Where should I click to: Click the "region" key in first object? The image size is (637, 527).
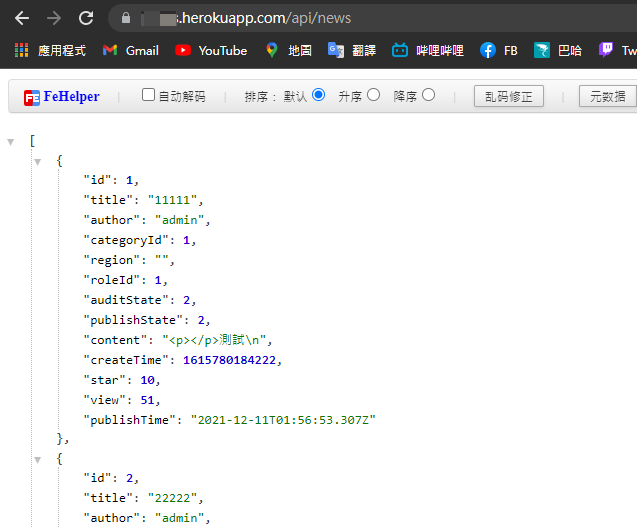tap(111, 260)
